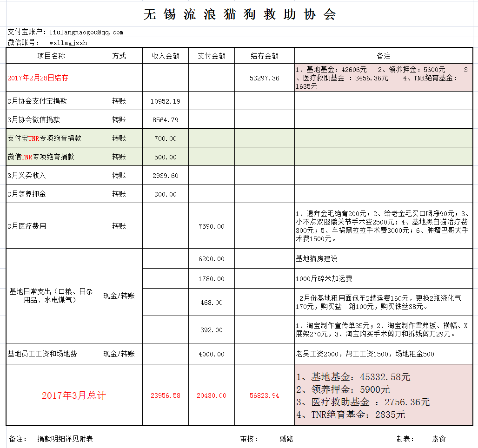Select the Alipay account liulangmaogou@qq.com
The image size is (478, 448).
point(86,33)
